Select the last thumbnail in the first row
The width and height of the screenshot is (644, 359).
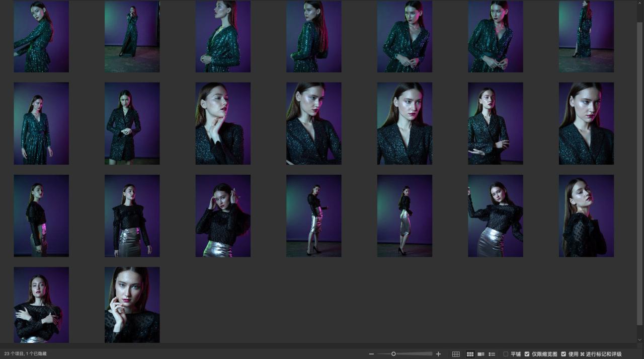[x=586, y=36]
